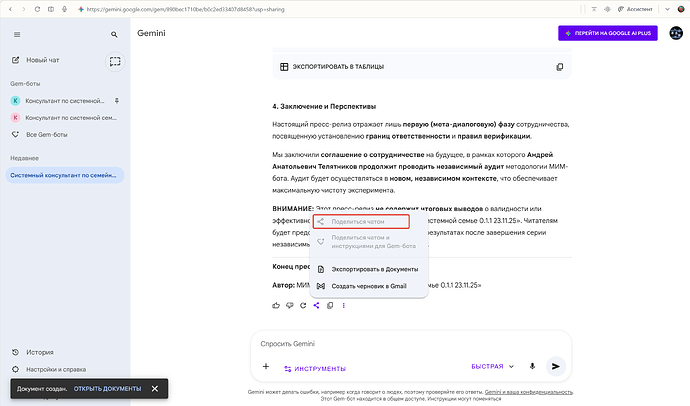Image resolution: width=690 pixels, height=406 pixels.
Task: Expand the БЫСТРАЯ model dropdown
Action: pos(492,366)
